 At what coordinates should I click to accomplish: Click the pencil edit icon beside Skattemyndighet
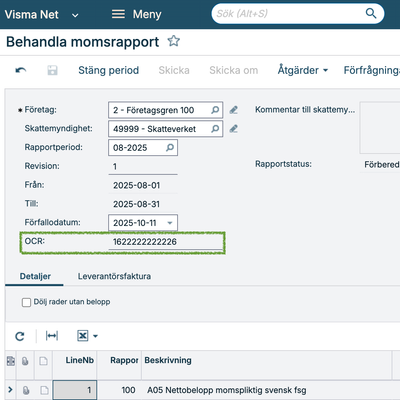pyautogui.click(x=233, y=129)
